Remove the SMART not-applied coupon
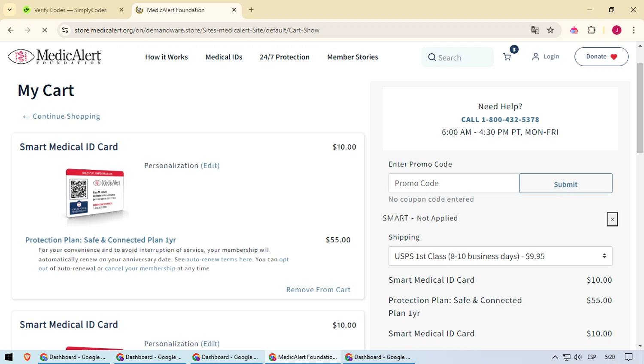 coord(612,219)
